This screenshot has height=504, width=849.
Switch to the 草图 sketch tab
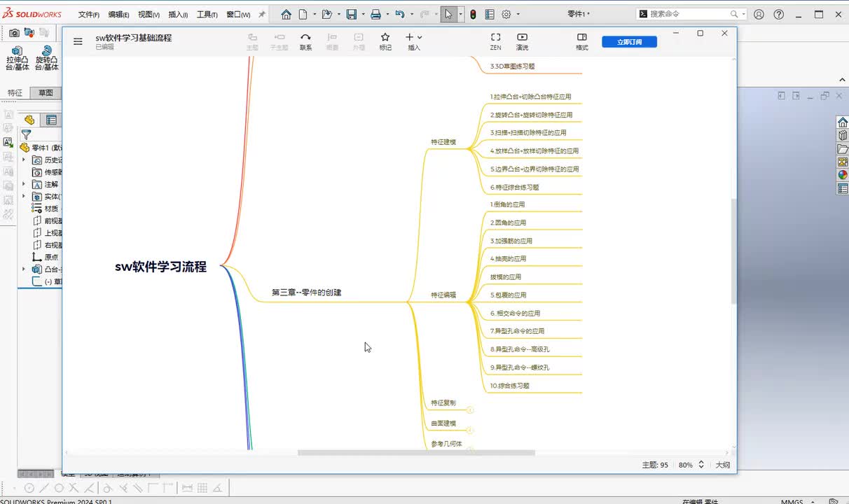[46, 92]
